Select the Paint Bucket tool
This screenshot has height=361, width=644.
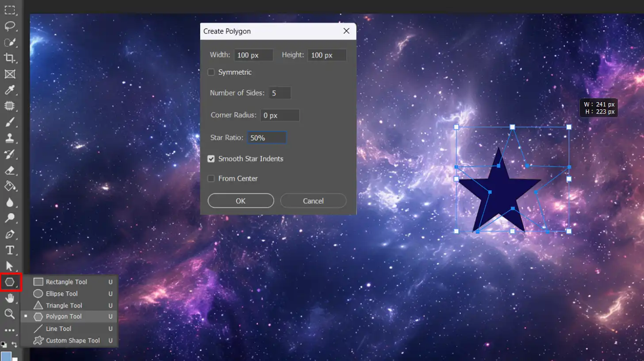pyautogui.click(x=10, y=186)
